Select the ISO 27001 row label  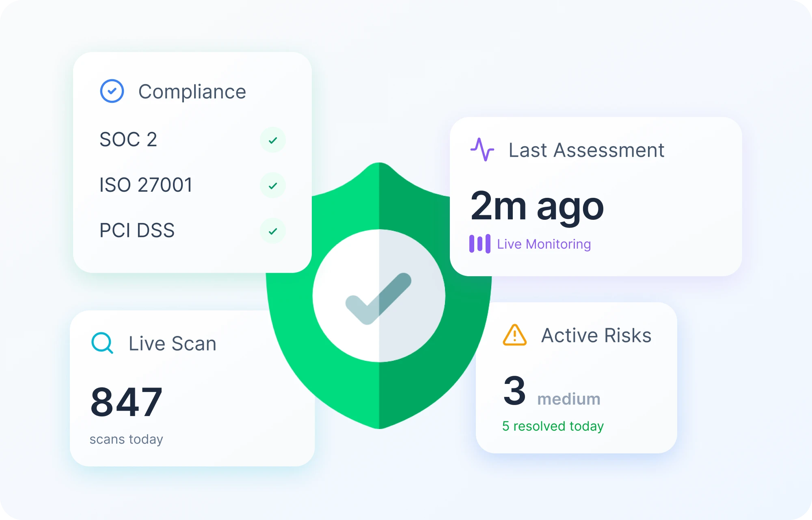click(x=146, y=185)
